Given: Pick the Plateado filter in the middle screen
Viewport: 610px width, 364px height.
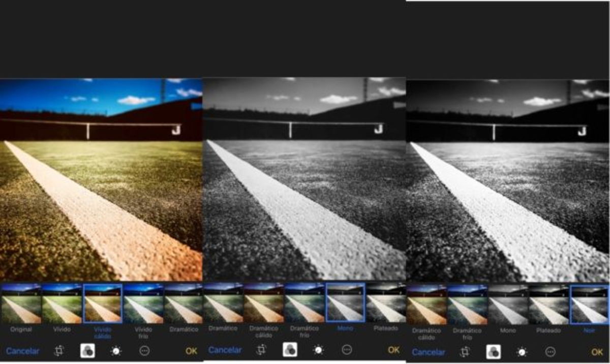Looking at the screenshot, I should pyautogui.click(x=386, y=302).
